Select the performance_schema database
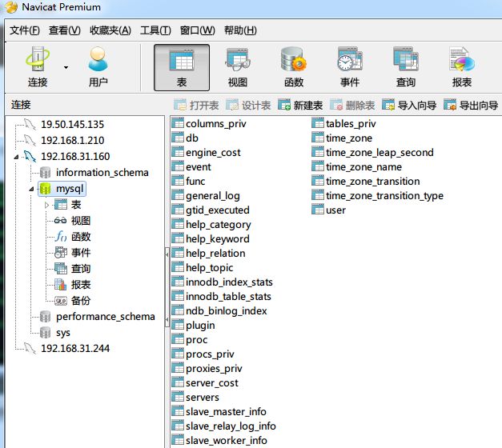 tap(106, 317)
